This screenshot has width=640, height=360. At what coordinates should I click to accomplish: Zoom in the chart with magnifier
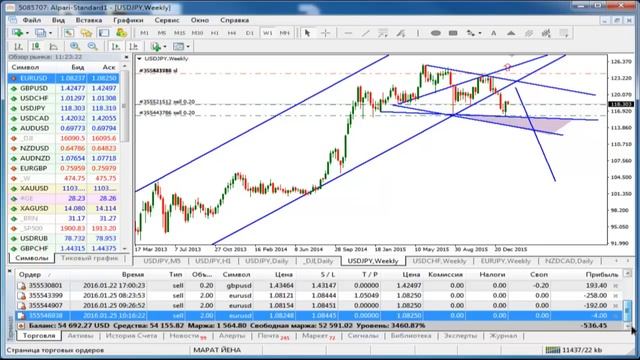[75, 46]
